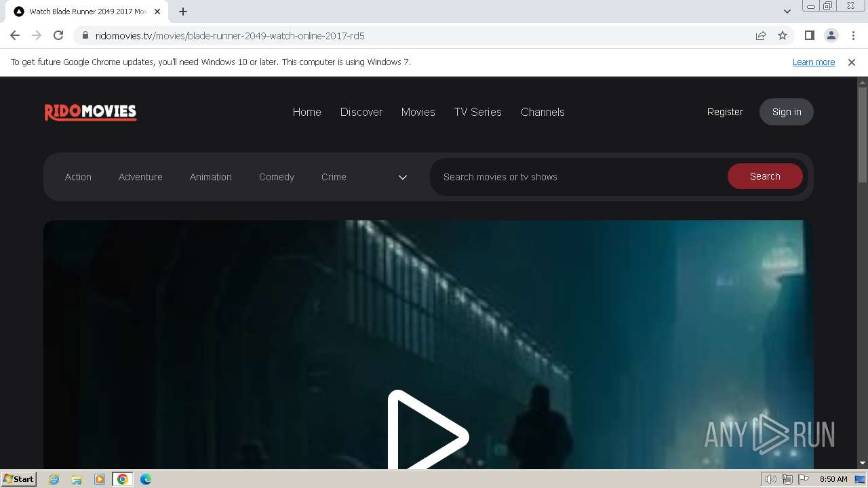868x488 pixels.
Task: Close the Blade Runner 2049 tab
Action: coord(157,12)
